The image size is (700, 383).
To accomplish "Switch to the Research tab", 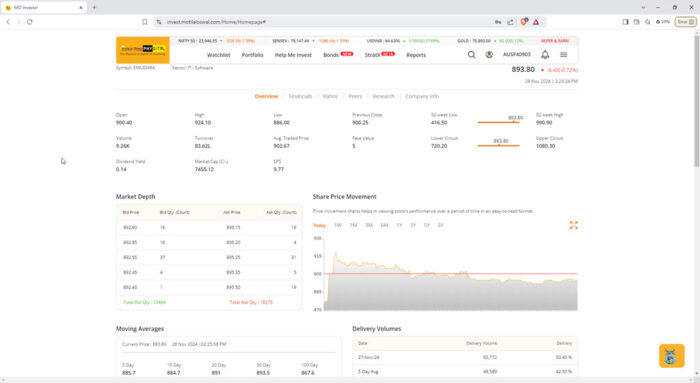I will pos(383,96).
